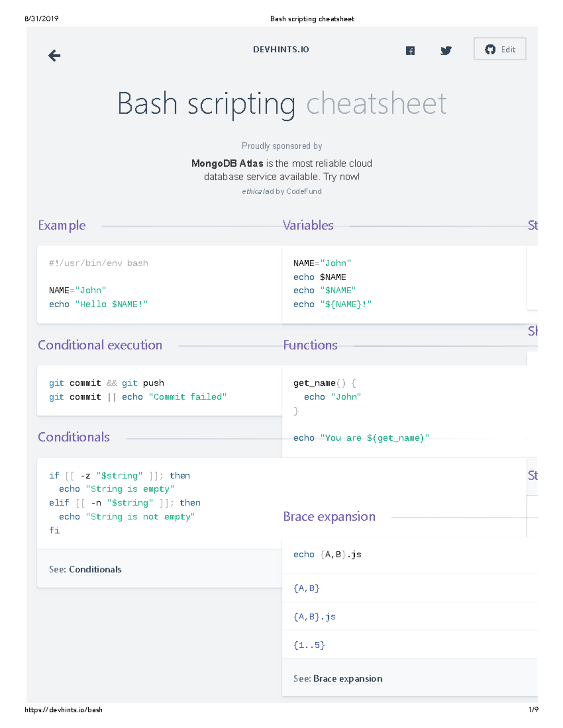Screen dimensions: 563x728
Task: Click the {A,B}.js table row
Action: pyautogui.click(x=314, y=617)
